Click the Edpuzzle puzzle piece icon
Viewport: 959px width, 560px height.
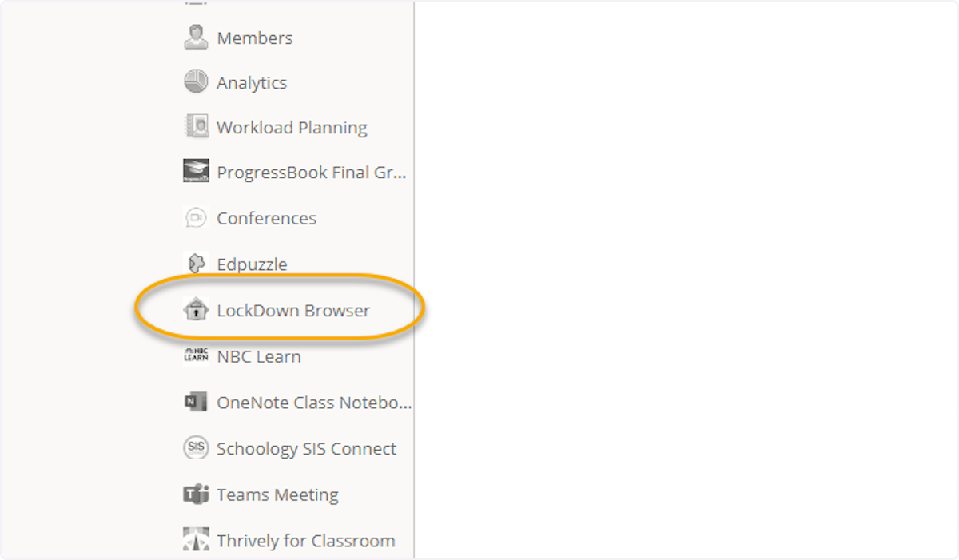196,263
